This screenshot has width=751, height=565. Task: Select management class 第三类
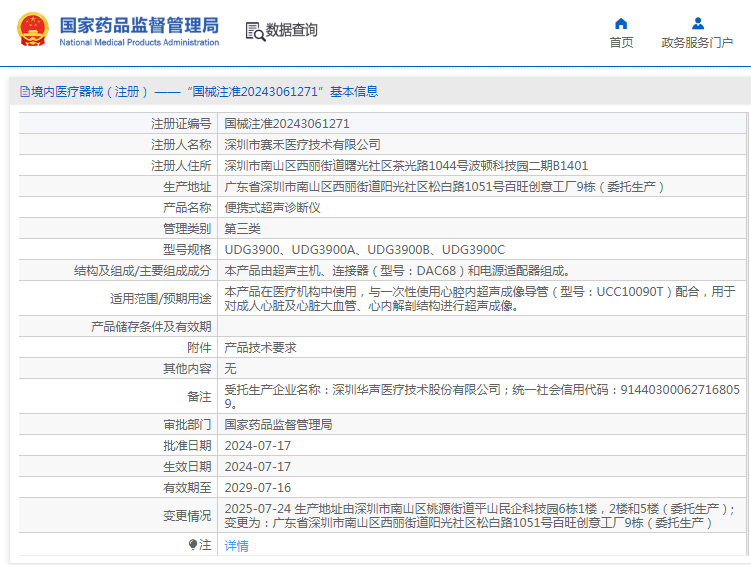(x=242, y=229)
